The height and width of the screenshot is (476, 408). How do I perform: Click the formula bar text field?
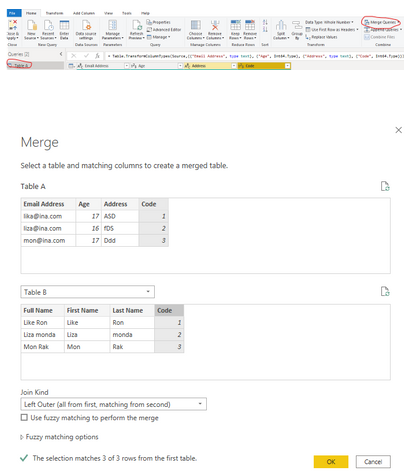click(254, 56)
